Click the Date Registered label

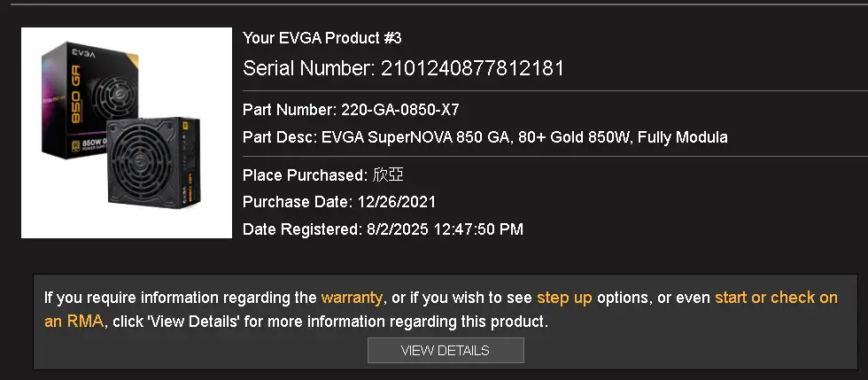(301, 229)
